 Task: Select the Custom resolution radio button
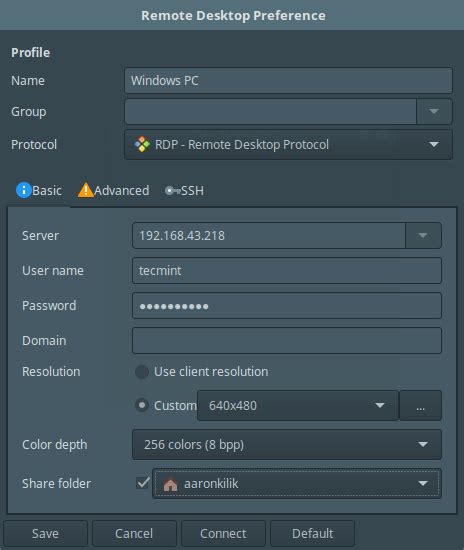pos(142,405)
